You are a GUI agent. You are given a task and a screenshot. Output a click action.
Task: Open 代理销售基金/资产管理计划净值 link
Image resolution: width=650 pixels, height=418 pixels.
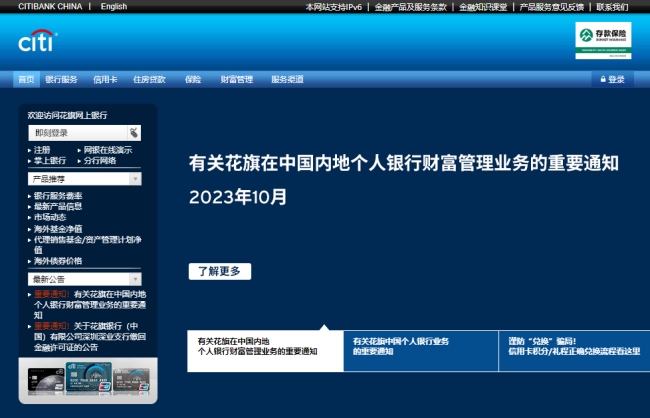pyautogui.click(x=87, y=245)
